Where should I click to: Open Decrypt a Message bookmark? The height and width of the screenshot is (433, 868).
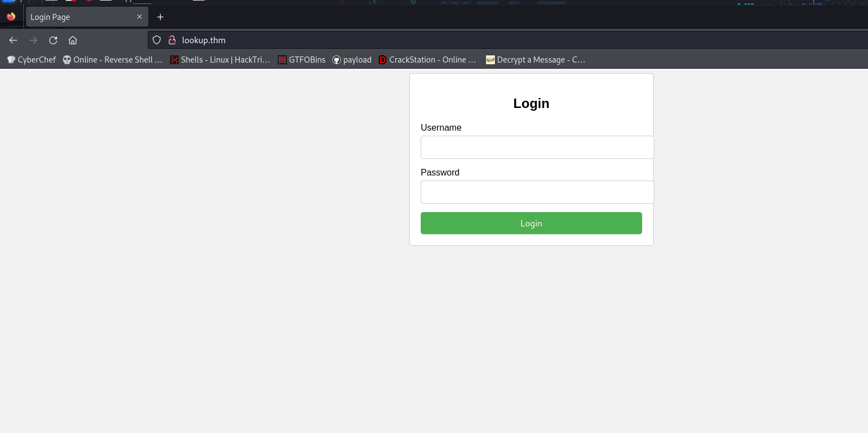(535, 60)
